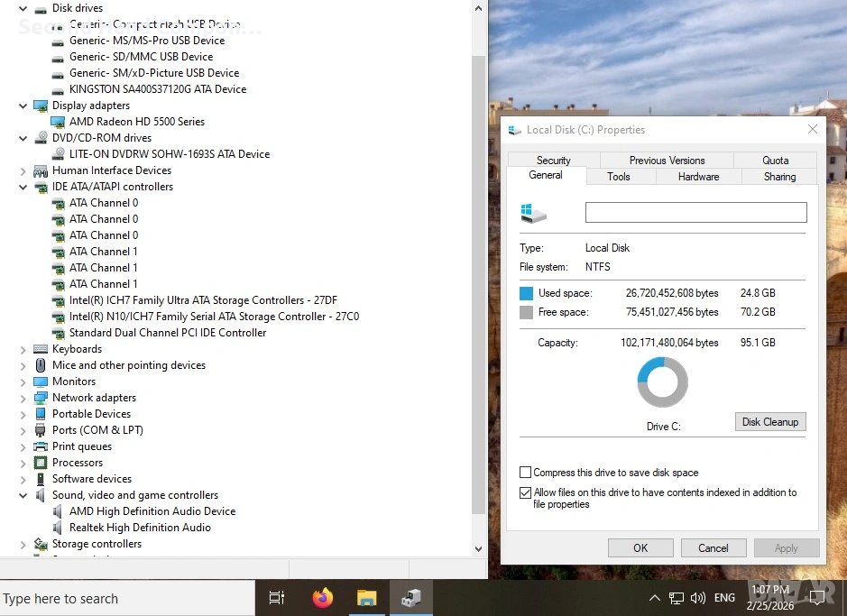Click the volume icon in system tray
847x616 pixels.
697,598
